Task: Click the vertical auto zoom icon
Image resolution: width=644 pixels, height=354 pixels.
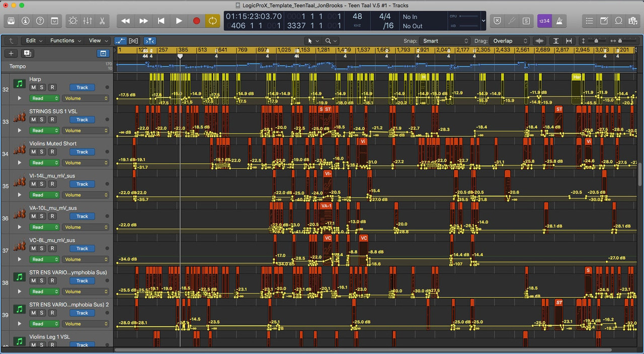Action: click(556, 41)
